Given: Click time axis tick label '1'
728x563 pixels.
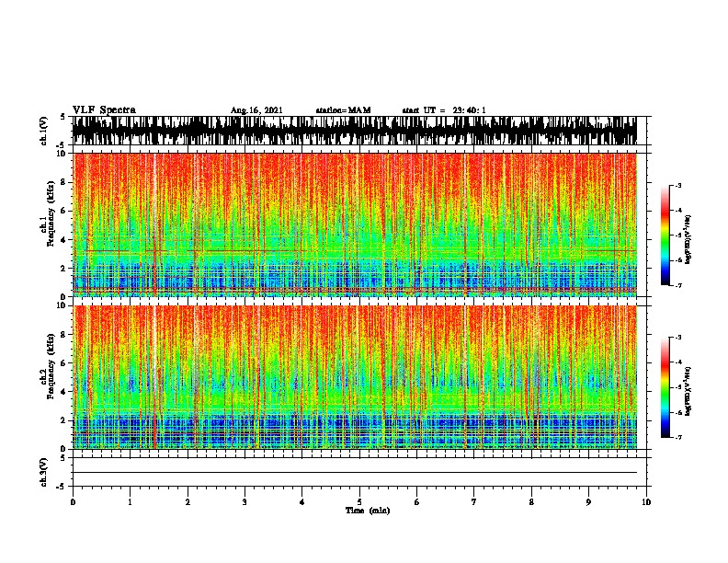Looking at the screenshot, I should coord(130,502).
